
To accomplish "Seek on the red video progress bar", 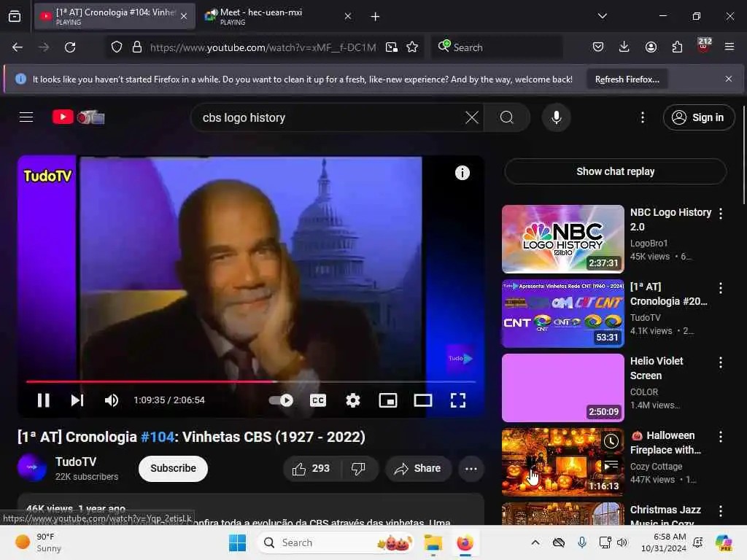I will (x=251, y=381).
